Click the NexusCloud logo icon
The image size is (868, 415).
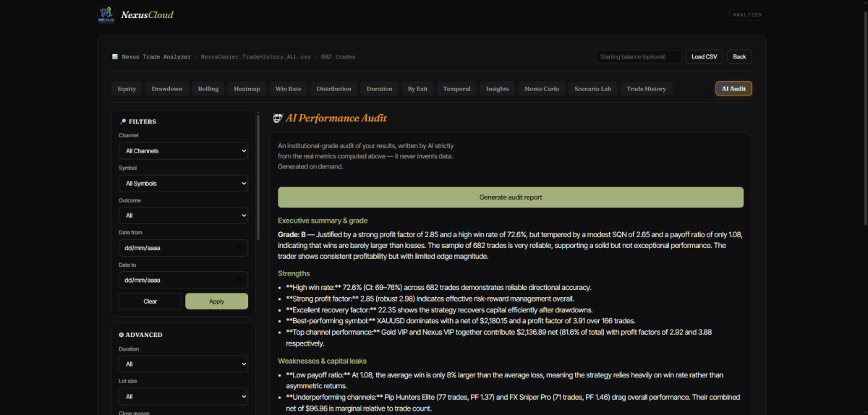(x=106, y=14)
